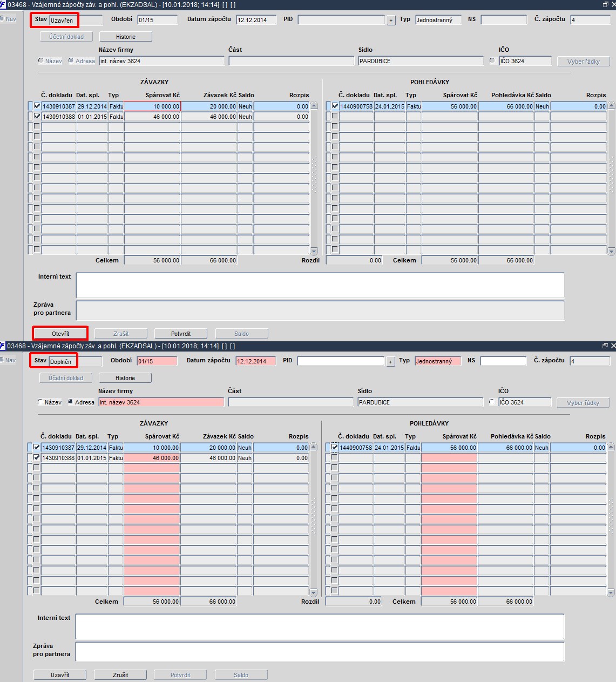Toggle checkbox for doklad 1440900758 in Uzavřen form
The width and height of the screenshot is (616, 682).
click(335, 106)
